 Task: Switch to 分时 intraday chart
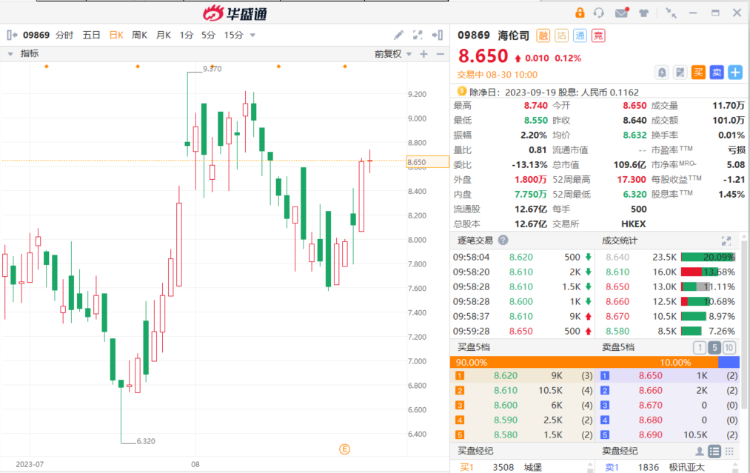(x=64, y=35)
